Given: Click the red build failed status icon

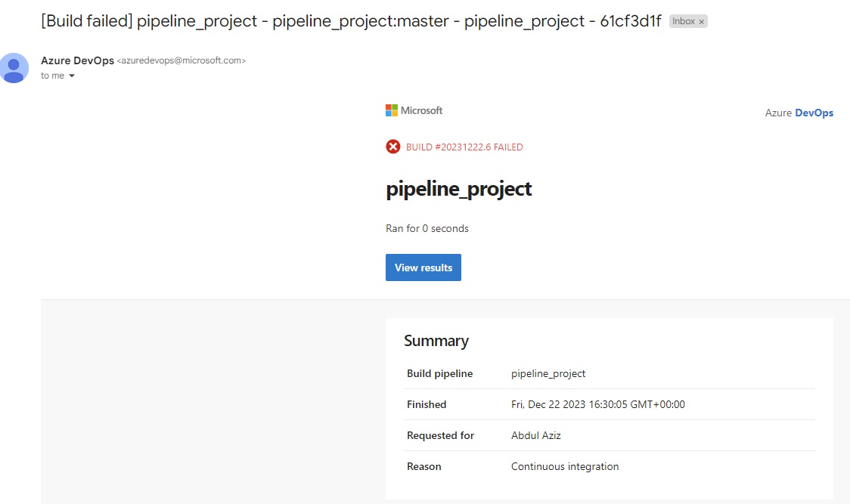Looking at the screenshot, I should point(393,147).
